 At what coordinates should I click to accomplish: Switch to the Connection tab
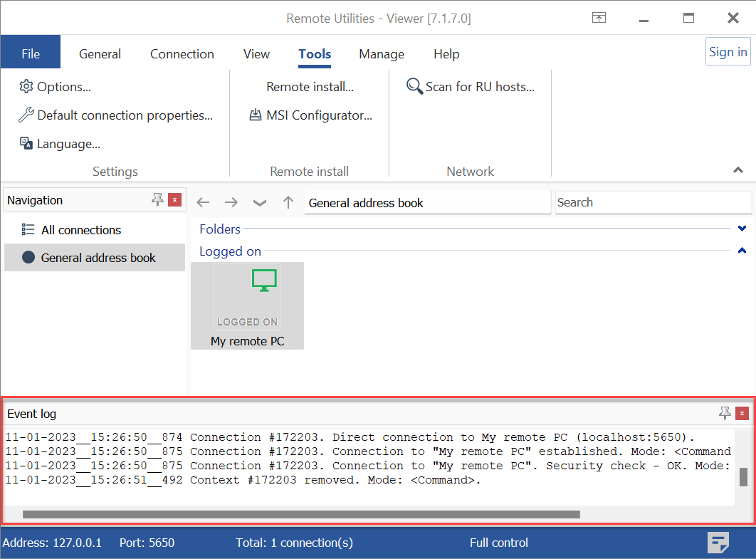click(182, 54)
